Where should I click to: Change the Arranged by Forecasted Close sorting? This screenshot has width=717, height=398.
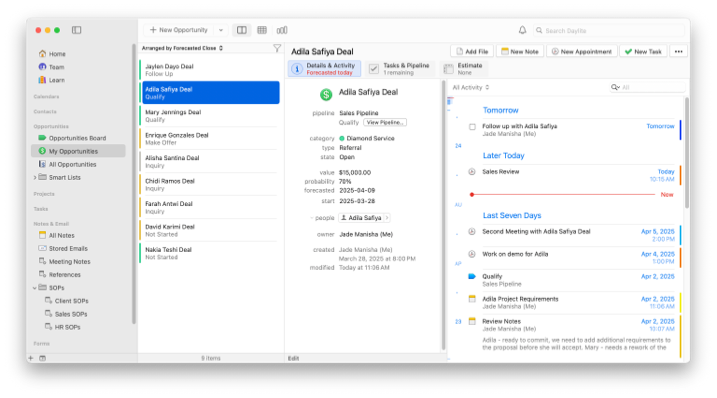click(182, 48)
